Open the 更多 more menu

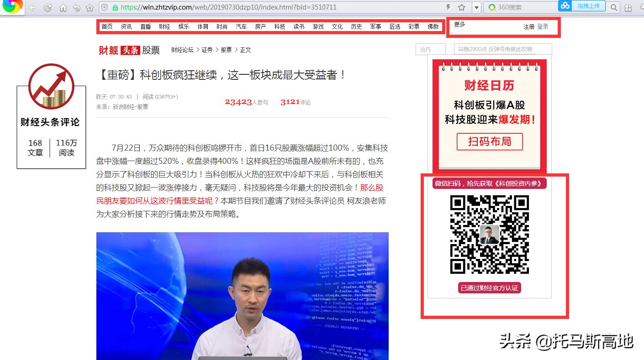(459, 26)
